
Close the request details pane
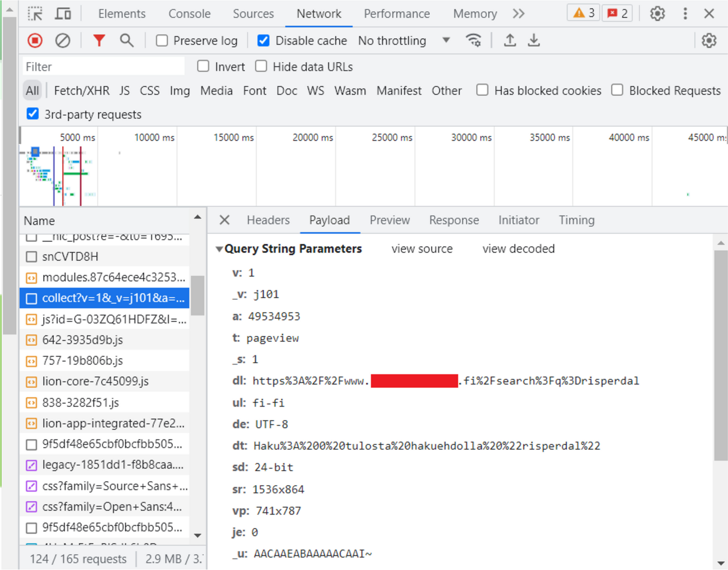tap(224, 220)
